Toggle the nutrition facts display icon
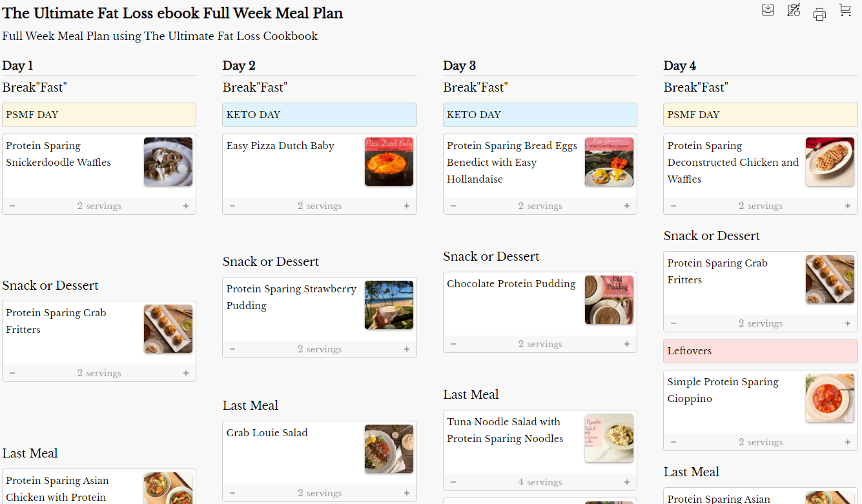 [794, 10]
